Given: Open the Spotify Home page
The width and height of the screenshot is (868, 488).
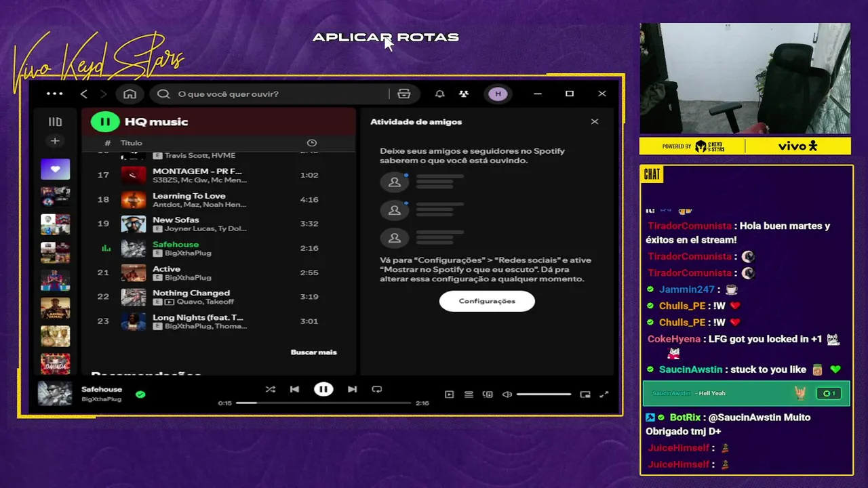Looking at the screenshot, I should [x=130, y=94].
